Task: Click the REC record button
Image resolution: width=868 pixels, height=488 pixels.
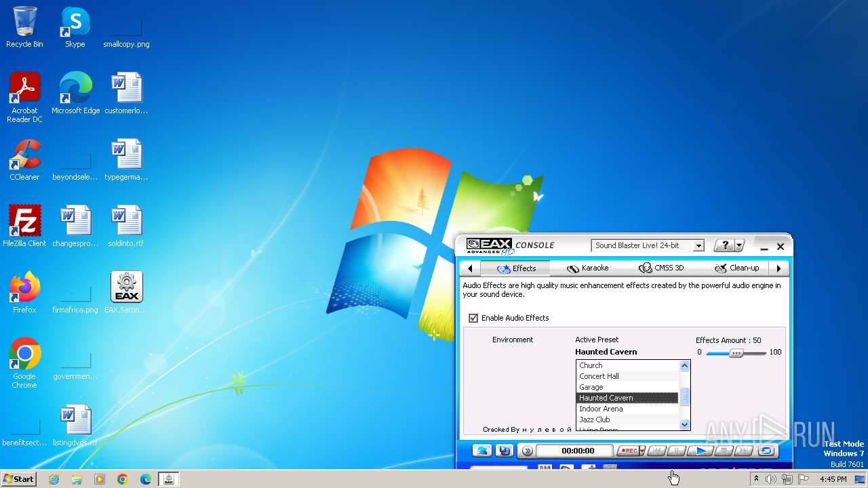Action: pyautogui.click(x=628, y=451)
